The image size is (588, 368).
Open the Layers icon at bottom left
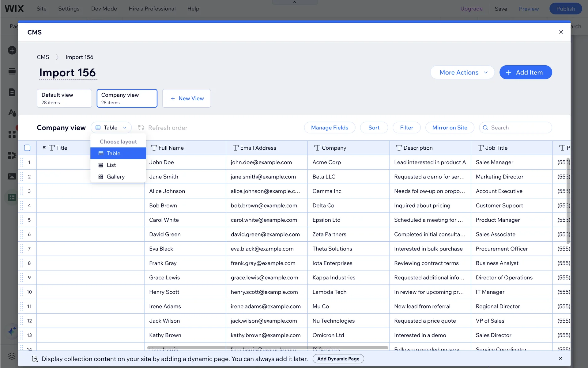[x=12, y=356]
